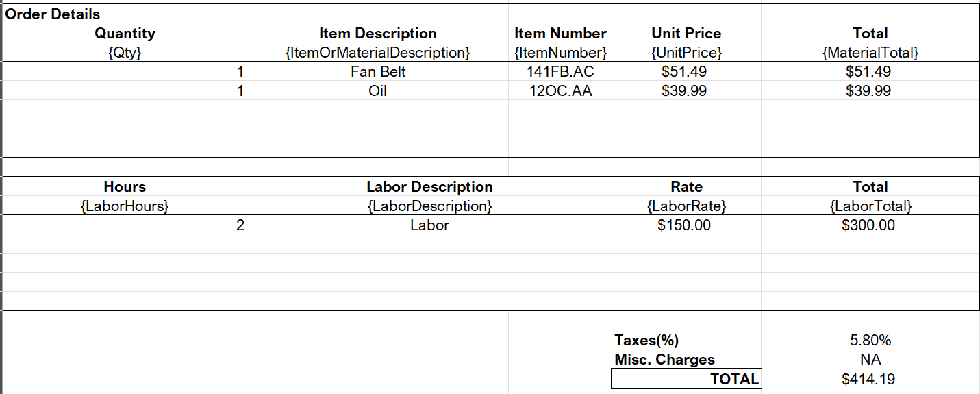980x394 pixels.
Task: Click the 141FB.AC item number cell
Action: pyautogui.click(x=560, y=71)
